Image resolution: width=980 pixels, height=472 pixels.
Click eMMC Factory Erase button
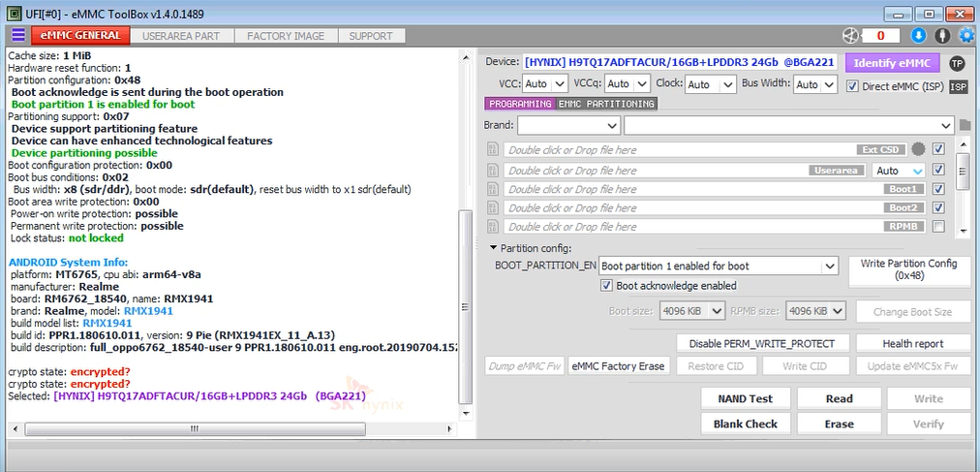(x=619, y=365)
